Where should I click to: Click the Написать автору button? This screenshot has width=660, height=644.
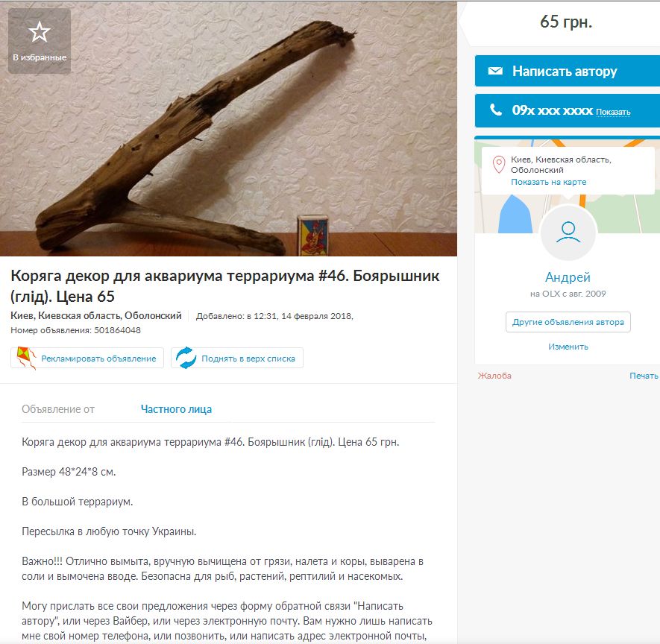click(568, 71)
